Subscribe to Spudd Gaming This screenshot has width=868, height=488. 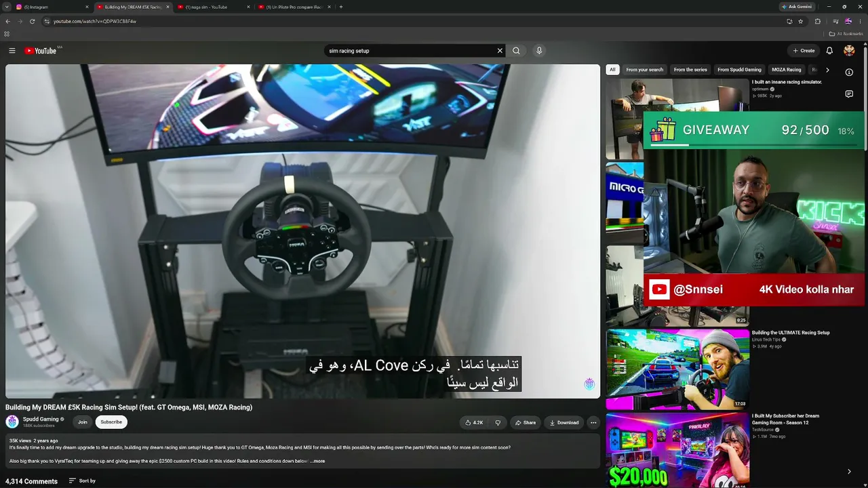point(111,422)
